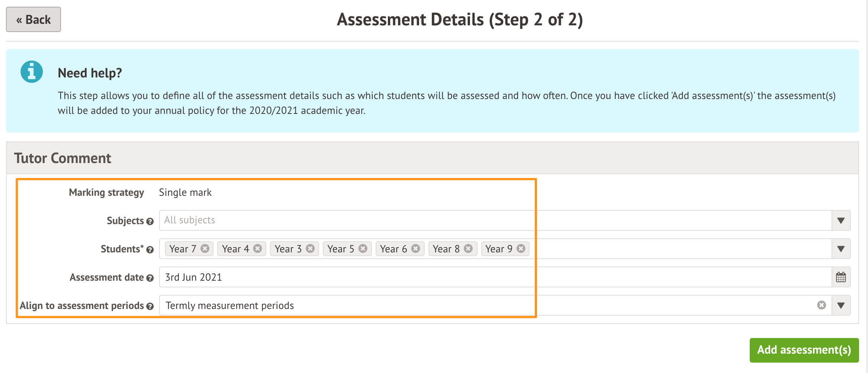Click the Subjects help question icon
Screen dimensions: 868x373
point(150,221)
